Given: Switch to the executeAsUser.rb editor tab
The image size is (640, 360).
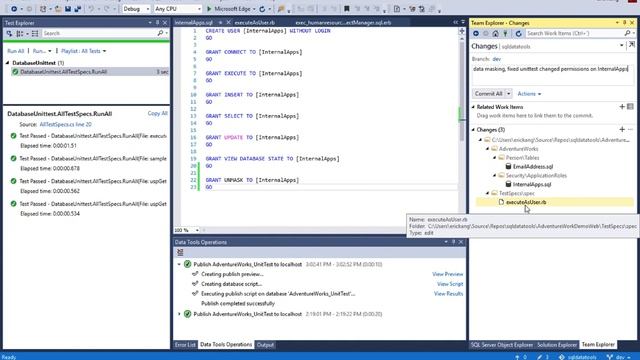Looking at the screenshot, I should tap(255, 23).
